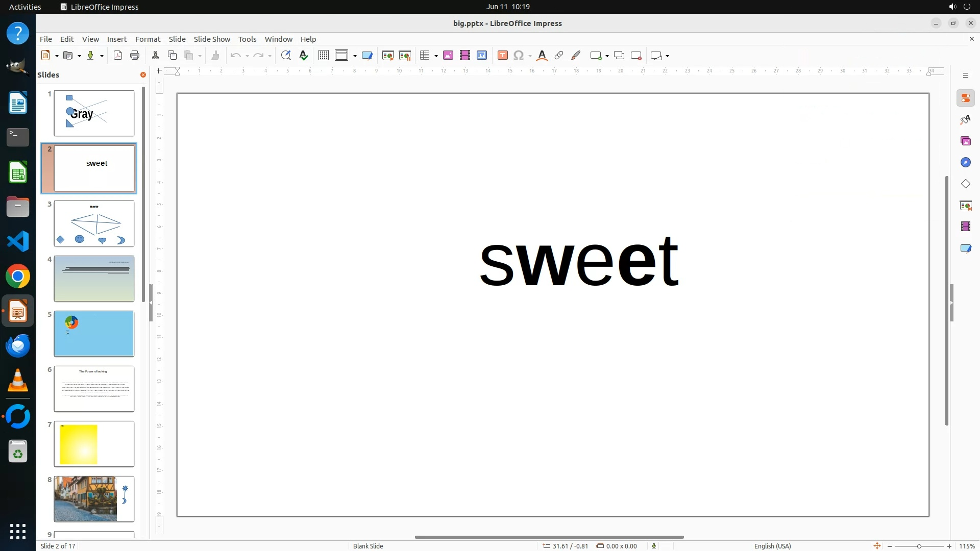Expand Display Views dropdown arrow
This screenshot has width=980, height=551.
pos(355,56)
